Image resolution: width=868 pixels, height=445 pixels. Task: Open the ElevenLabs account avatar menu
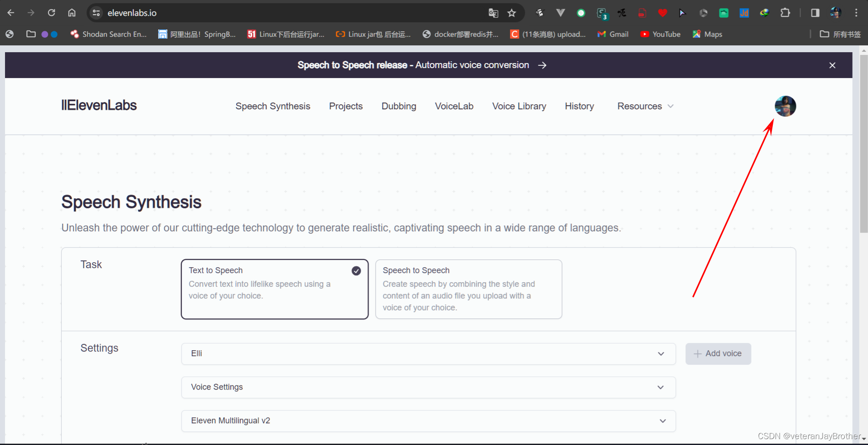coord(785,106)
